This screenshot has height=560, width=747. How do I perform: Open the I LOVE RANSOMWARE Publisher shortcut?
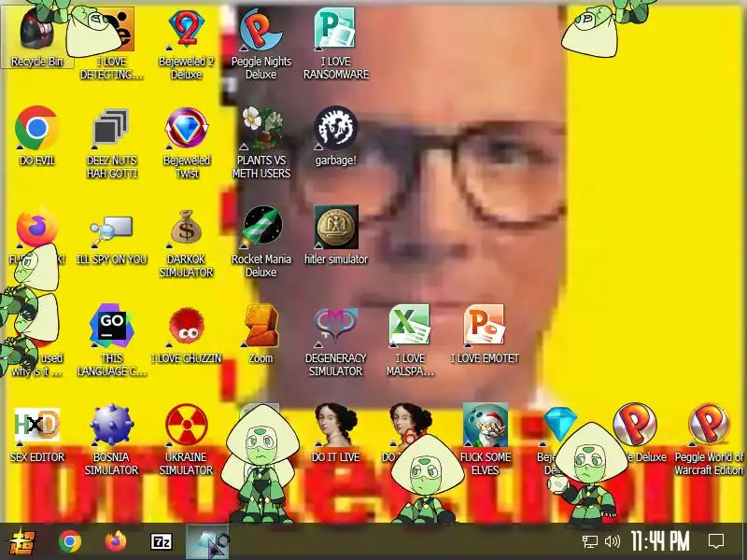(336, 44)
